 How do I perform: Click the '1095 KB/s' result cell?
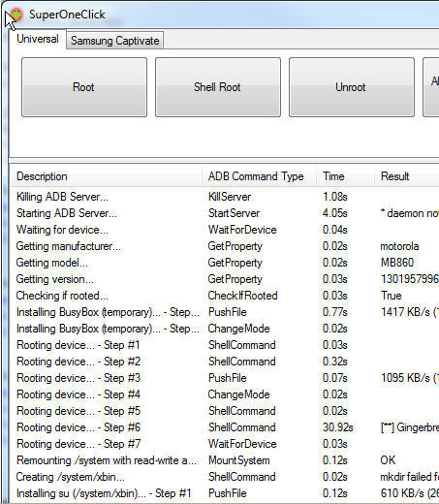coord(410,378)
